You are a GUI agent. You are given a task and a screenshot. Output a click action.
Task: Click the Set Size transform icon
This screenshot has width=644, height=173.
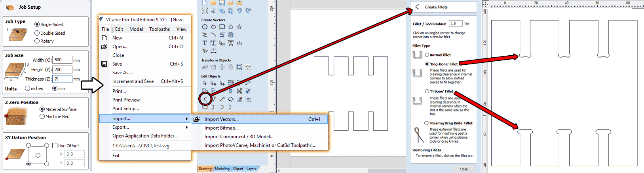[213, 67]
